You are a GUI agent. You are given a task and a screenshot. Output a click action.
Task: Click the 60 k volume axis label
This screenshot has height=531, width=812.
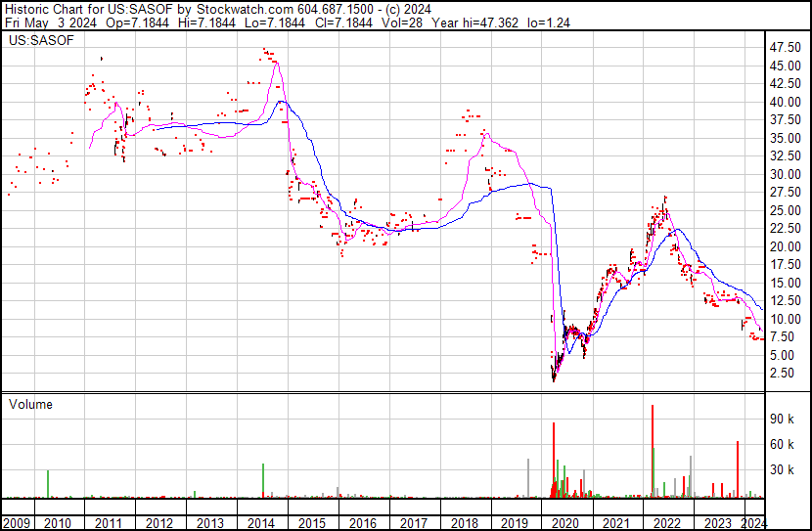pyautogui.click(x=782, y=444)
